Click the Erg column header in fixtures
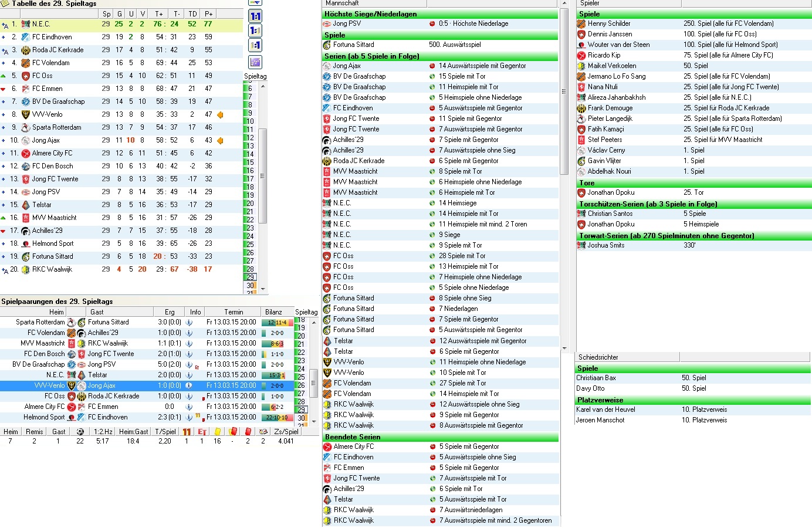This screenshot has height=528, width=812. tap(170, 312)
